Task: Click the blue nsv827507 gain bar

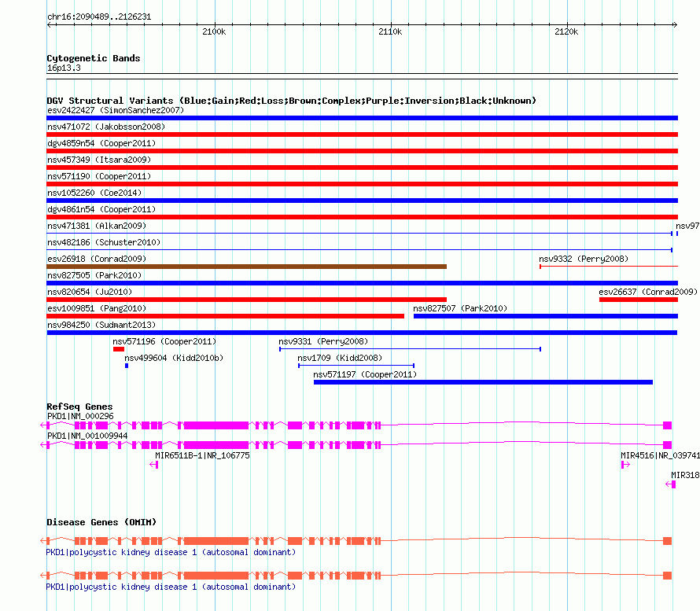Action: click(546, 316)
